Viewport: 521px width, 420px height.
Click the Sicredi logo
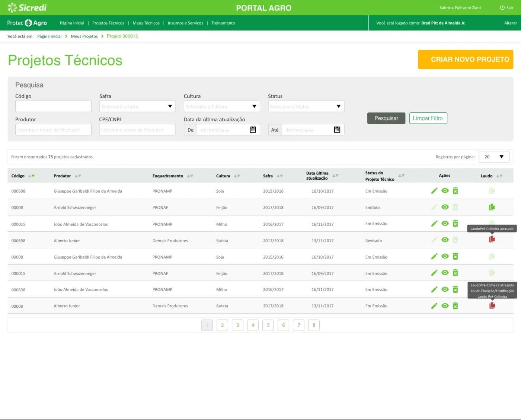pyautogui.click(x=27, y=7)
